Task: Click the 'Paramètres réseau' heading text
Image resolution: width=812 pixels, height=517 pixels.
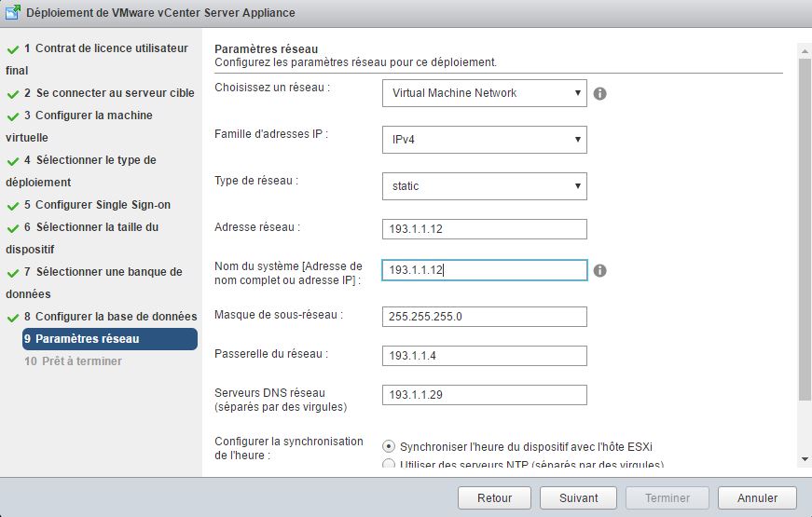Action: [x=267, y=49]
